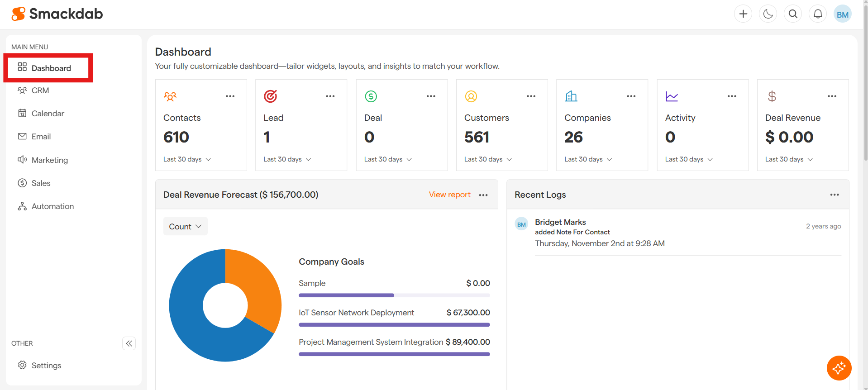This screenshot has width=868, height=390.
Task: Click the Smackdab logo
Action: coord(57,14)
